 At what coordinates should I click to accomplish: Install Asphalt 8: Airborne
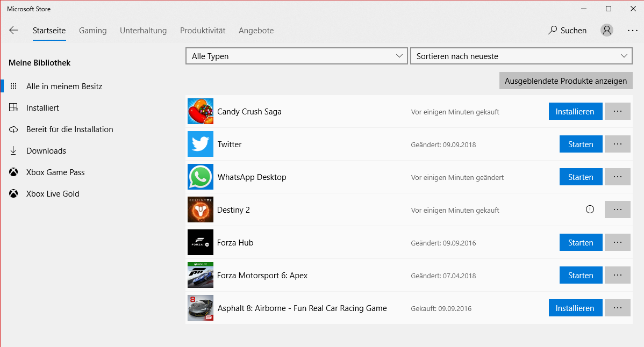click(575, 308)
